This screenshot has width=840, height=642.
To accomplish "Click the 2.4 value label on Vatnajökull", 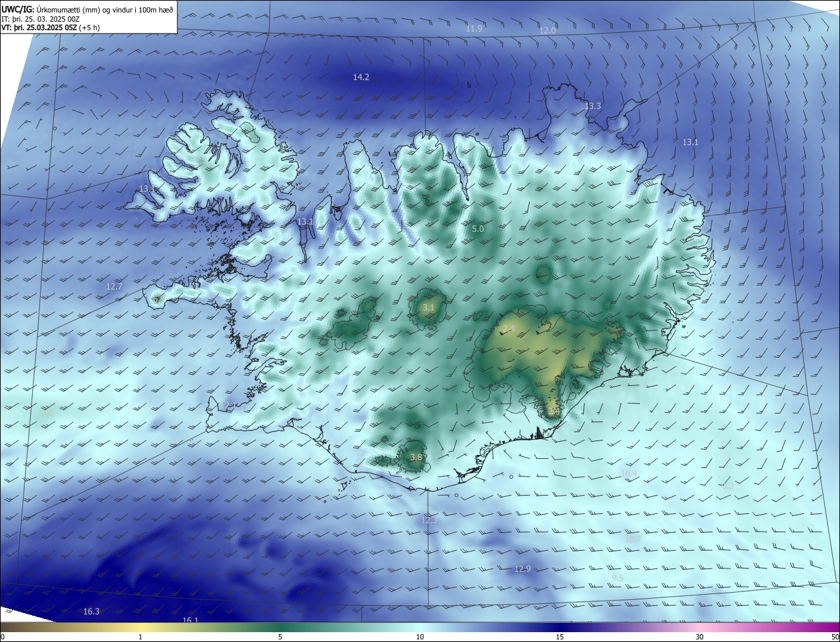I will 508,328.
